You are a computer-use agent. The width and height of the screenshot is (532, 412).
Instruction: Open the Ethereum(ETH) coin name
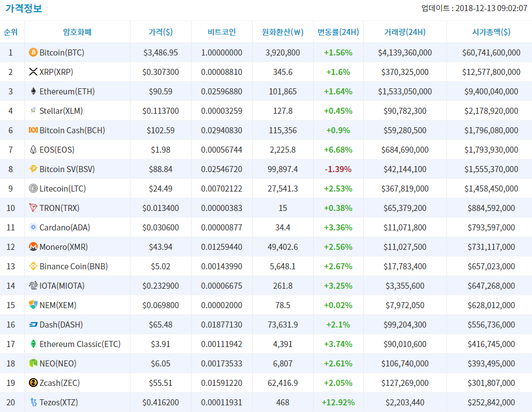pyautogui.click(x=67, y=91)
